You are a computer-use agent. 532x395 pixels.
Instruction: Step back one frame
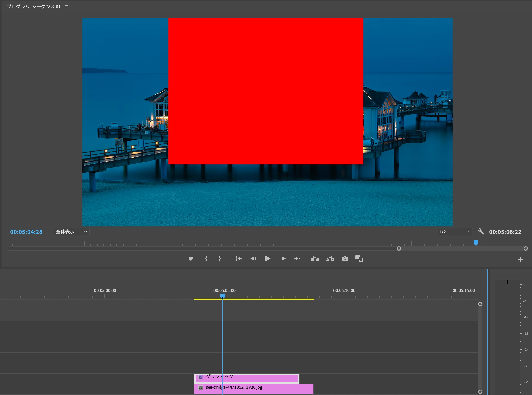(x=253, y=258)
